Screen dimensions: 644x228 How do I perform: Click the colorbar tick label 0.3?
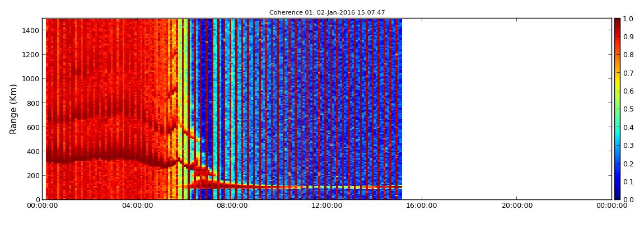[x=629, y=146]
